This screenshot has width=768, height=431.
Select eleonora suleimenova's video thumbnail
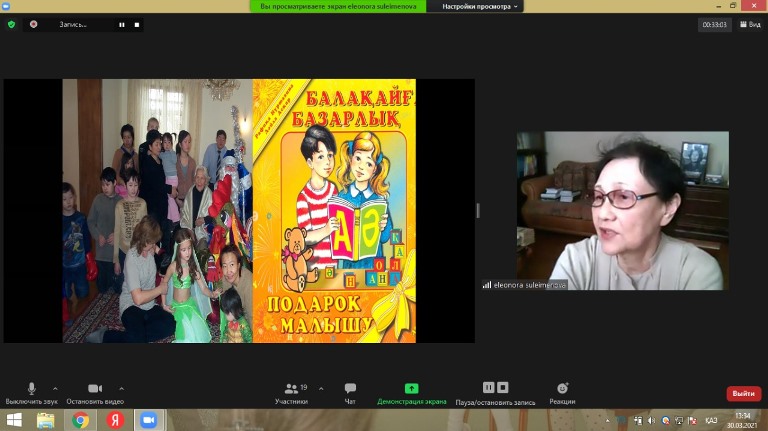click(623, 211)
